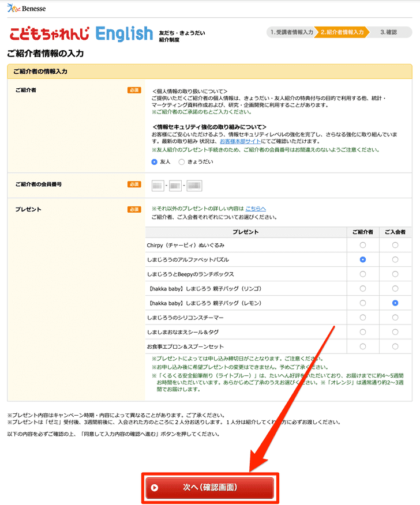420x505 pixels.
Task: Open the お客様本部サイト link
Action: [240, 141]
